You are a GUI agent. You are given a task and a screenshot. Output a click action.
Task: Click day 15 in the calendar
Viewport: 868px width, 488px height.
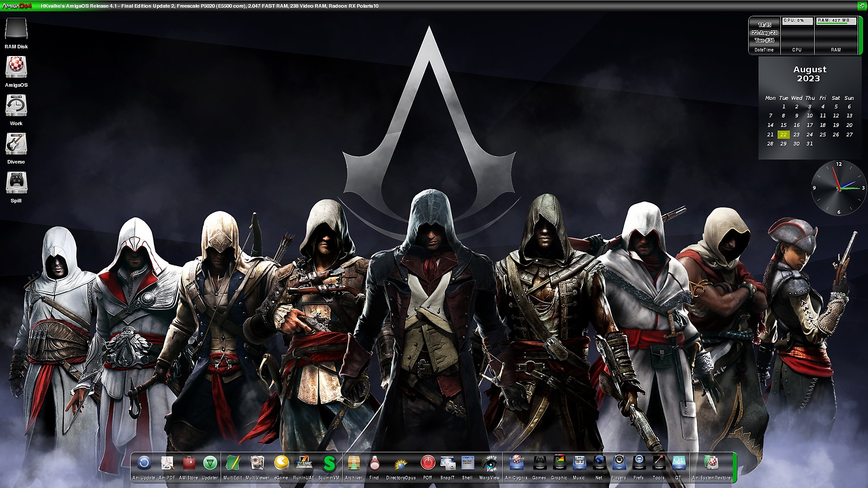click(x=783, y=125)
